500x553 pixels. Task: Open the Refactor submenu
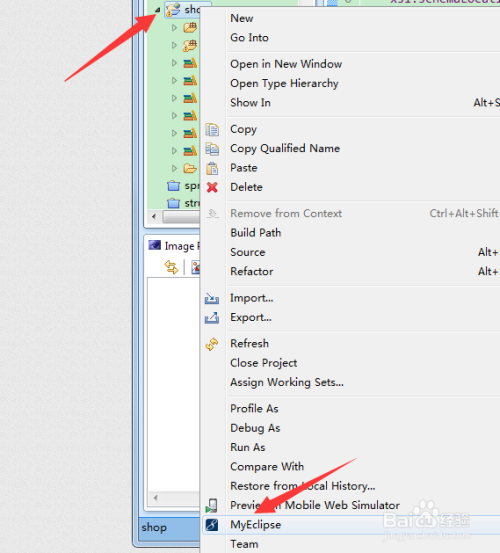tap(252, 272)
